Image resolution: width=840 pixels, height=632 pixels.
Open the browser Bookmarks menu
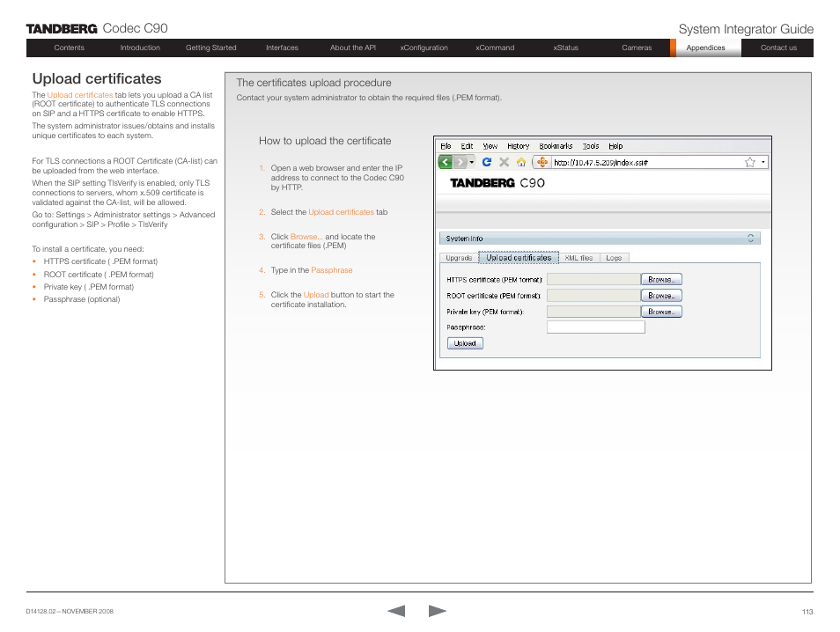pyautogui.click(x=556, y=146)
